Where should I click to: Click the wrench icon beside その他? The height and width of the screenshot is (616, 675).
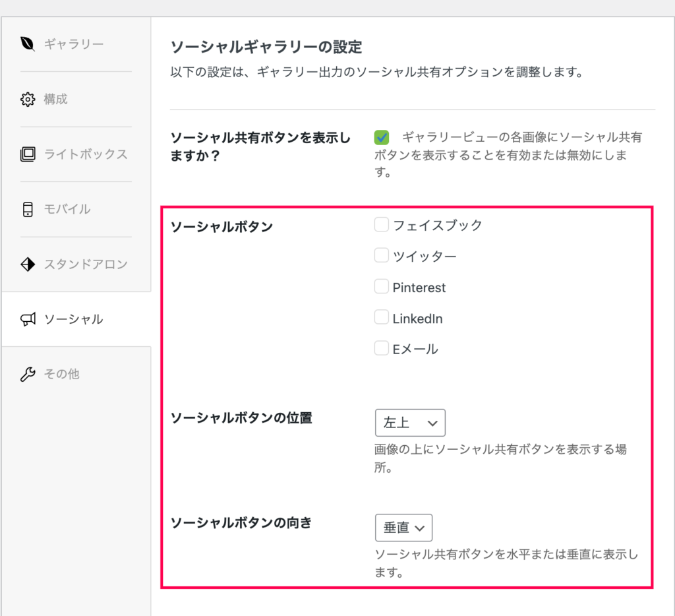tap(28, 374)
